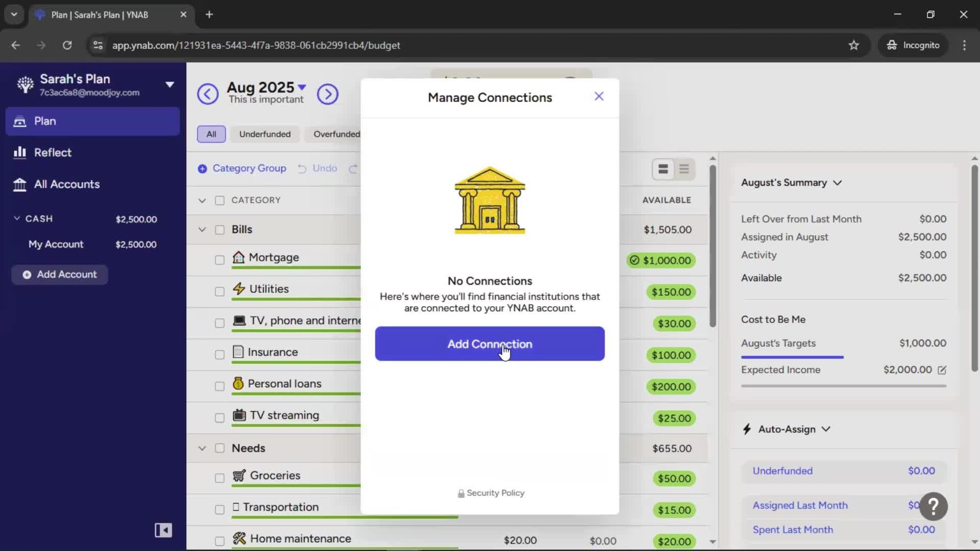Check the select-all CATEGORY checkbox
The image size is (980, 551).
point(219,201)
